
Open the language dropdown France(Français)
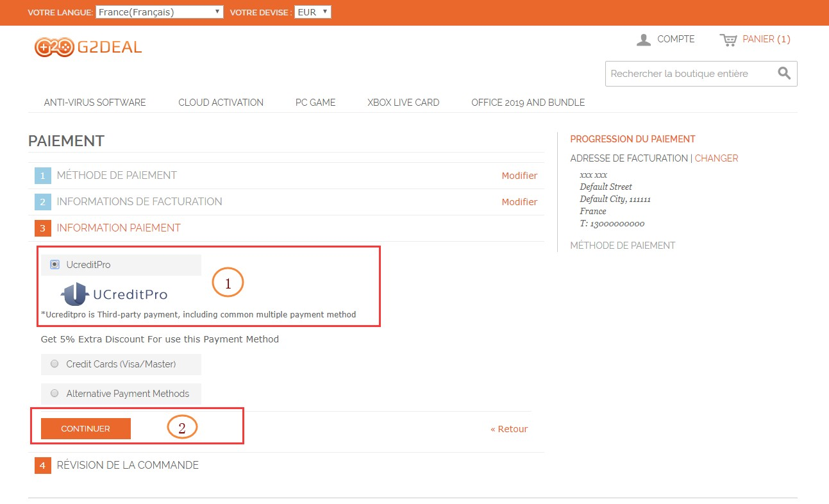pyautogui.click(x=160, y=12)
